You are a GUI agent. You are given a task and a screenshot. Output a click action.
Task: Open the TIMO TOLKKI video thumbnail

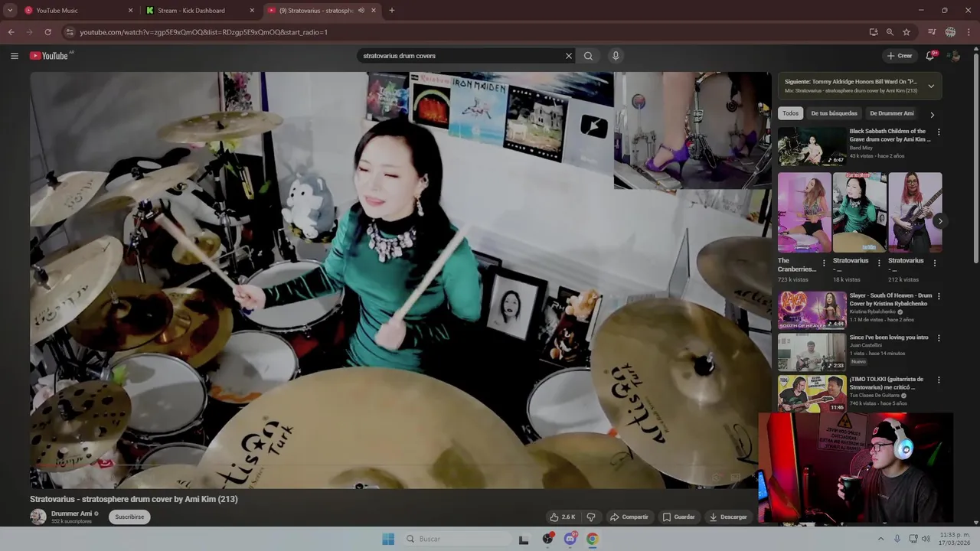point(812,393)
